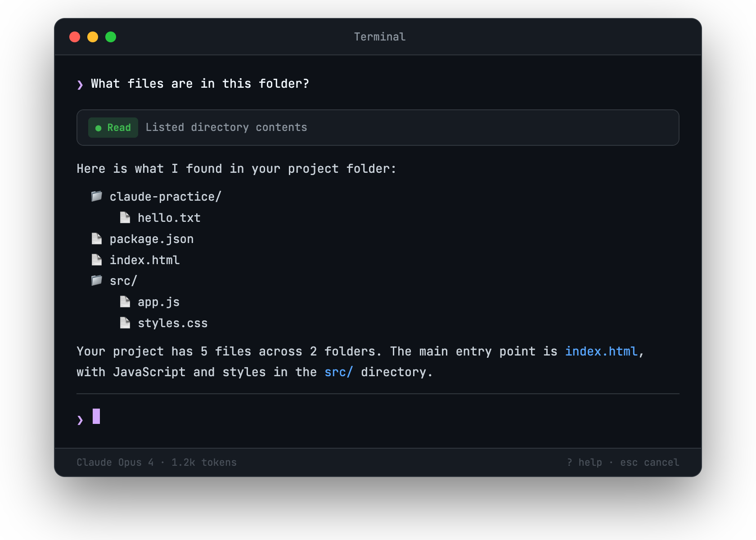This screenshot has height=540, width=756.
Task: Click the file icon next to hello.txt
Action: 125,217
